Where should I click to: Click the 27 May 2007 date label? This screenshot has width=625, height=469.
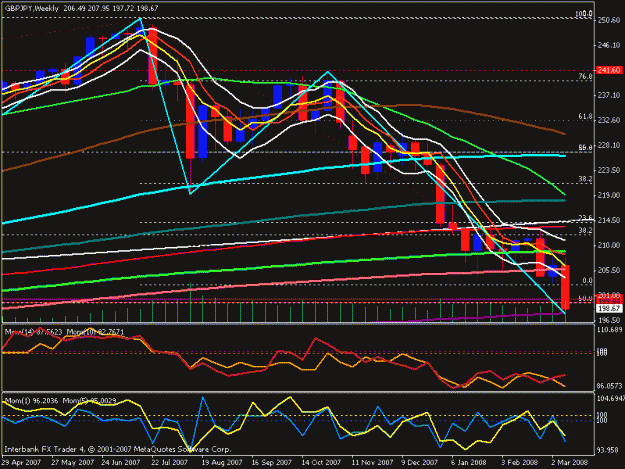(73, 463)
